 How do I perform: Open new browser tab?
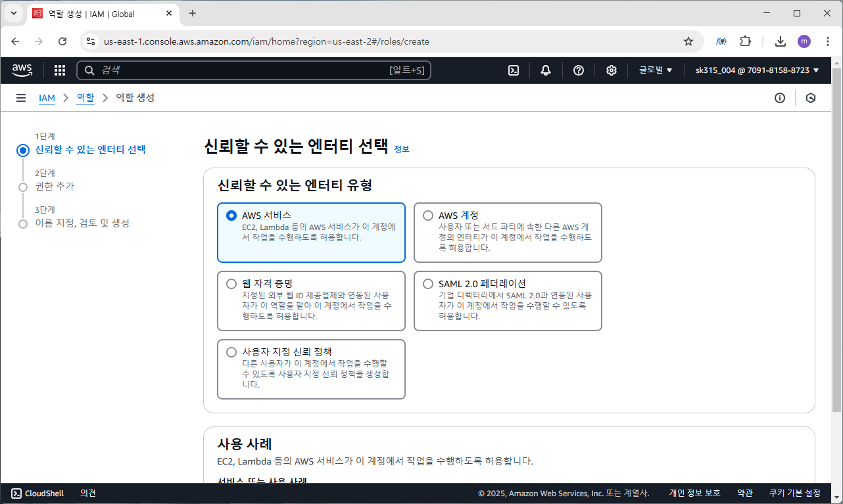pyautogui.click(x=193, y=13)
